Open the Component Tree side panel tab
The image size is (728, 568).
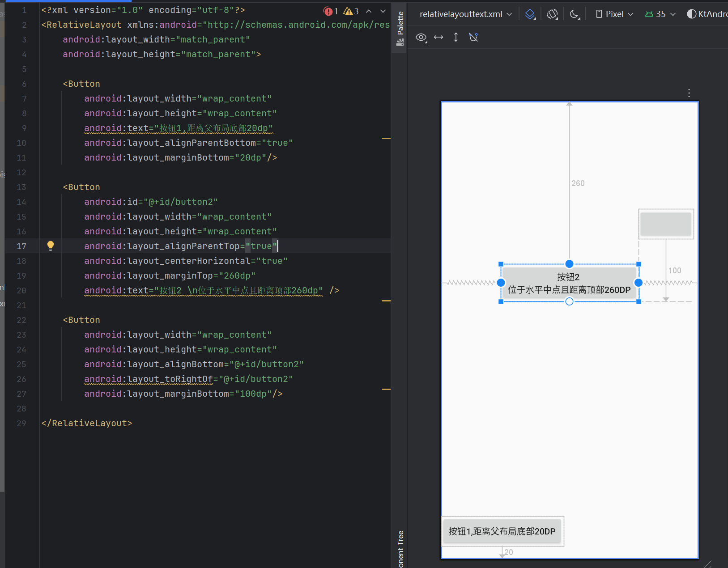point(400,549)
